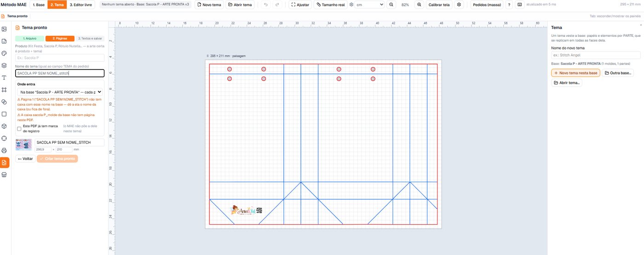Open the cm units dropdown

tap(370, 5)
